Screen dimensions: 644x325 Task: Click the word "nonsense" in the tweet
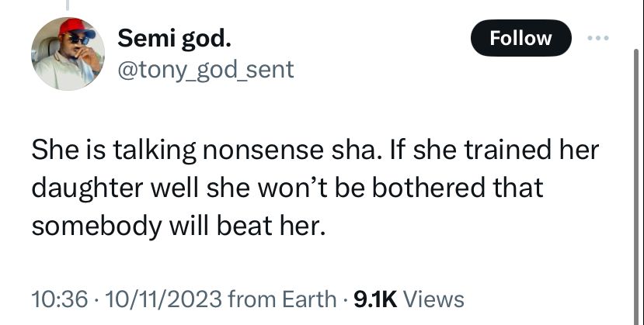(x=263, y=150)
